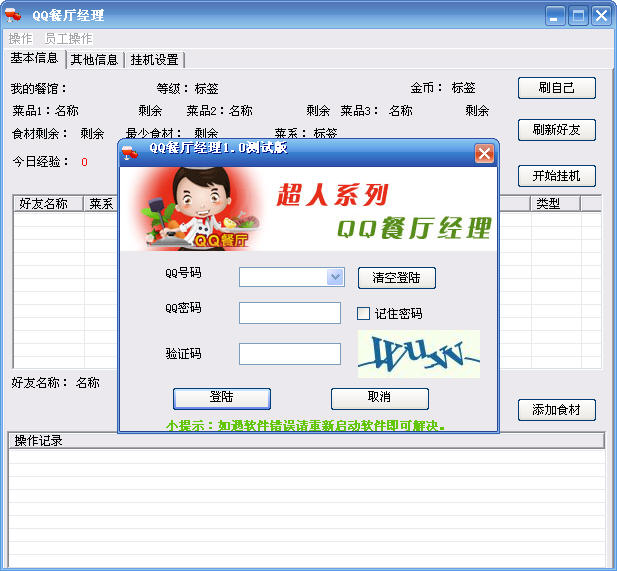Click the green 小提示 hint text
This screenshot has height=571, width=617.
pyautogui.click(x=306, y=425)
